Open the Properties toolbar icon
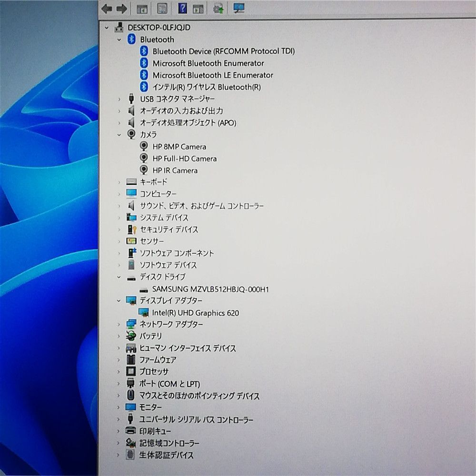Screen dimensions: 476x476 pyautogui.click(x=162, y=9)
